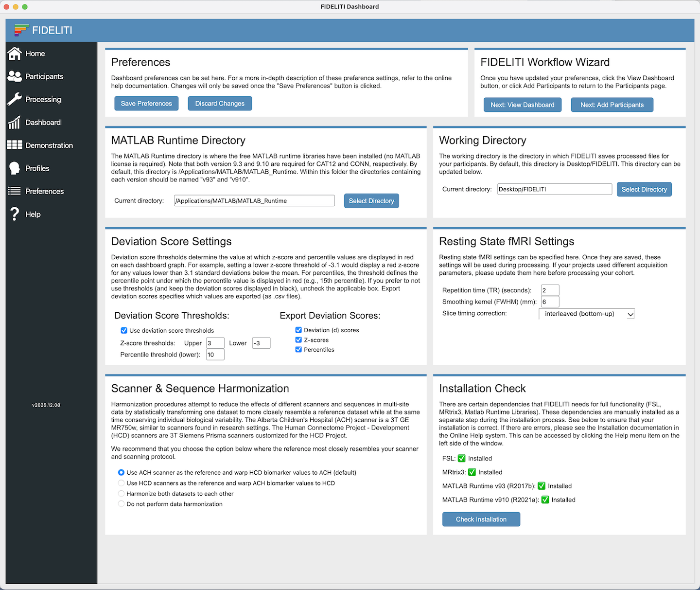Click the FIDELITI logo in header
This screenshot has width=700, height=590.
tap(21, 30)
